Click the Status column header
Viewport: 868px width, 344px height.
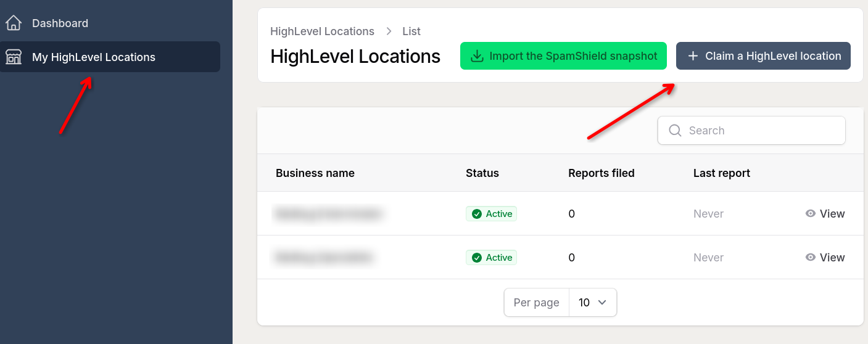(x=482, y=173)
